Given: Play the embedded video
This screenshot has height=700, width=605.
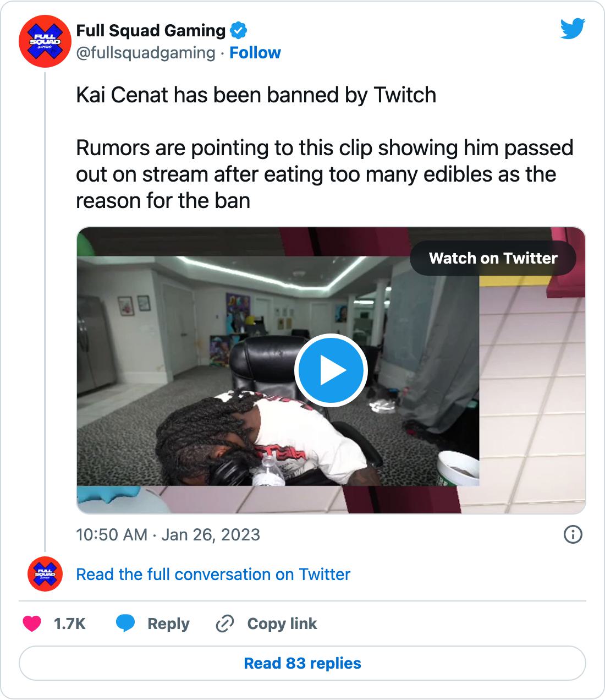Looking at the screenshot, I should click(x=331, y=370).
